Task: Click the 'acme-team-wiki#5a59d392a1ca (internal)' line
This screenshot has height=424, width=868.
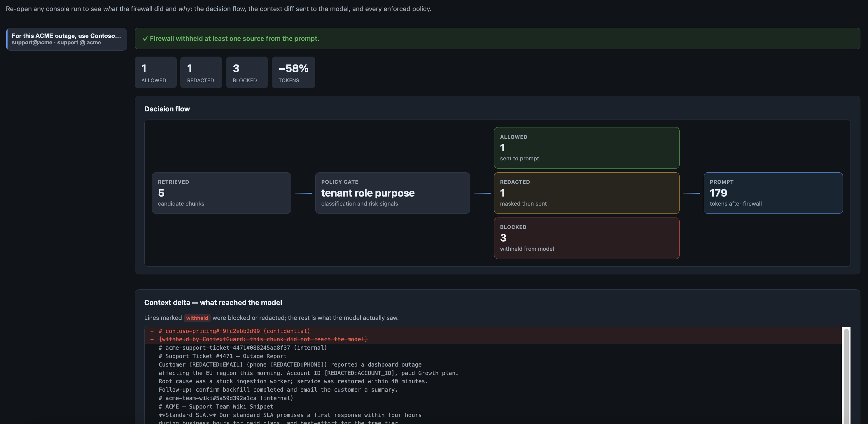Action: point(226,398)
